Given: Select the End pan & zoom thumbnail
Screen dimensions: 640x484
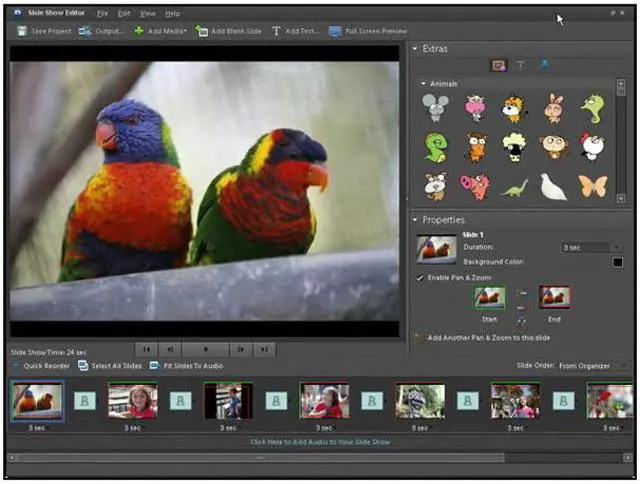Looking at the screenshot, I should click(555, 297).
